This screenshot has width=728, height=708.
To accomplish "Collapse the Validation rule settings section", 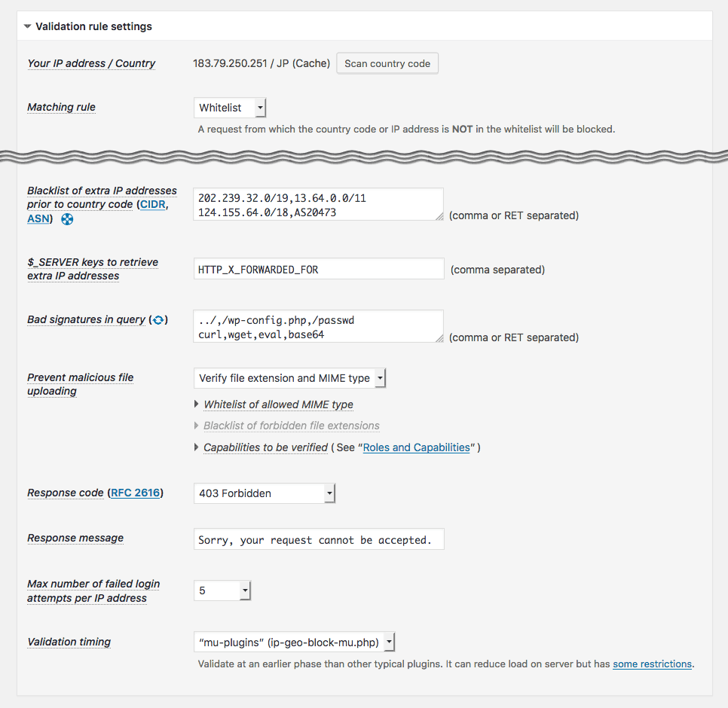I will (x=28, y=26).
